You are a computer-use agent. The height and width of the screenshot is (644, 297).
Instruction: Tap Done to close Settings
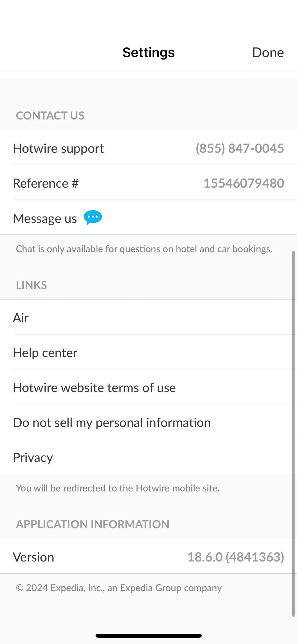(x=268, y=53)
